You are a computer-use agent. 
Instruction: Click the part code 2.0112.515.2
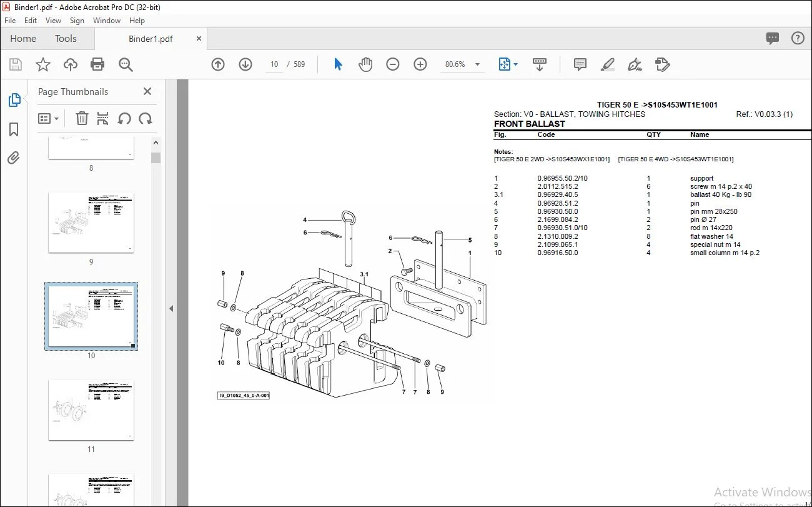[558, 186]
